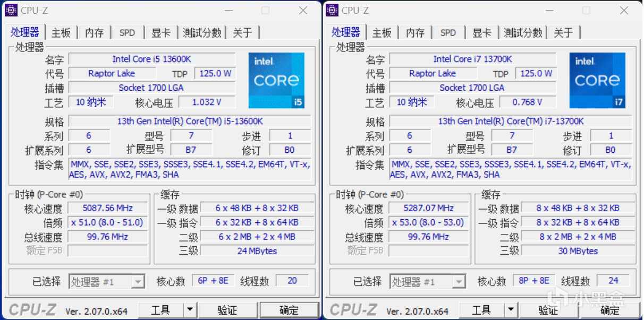Click CPU-Z app icon in left window title bar
Viewport: 644px width, 320px height.
[11, 10]
